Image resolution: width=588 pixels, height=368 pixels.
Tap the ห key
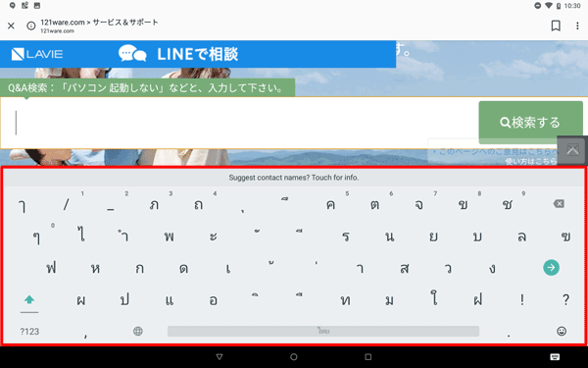click(x=95, y=268)
